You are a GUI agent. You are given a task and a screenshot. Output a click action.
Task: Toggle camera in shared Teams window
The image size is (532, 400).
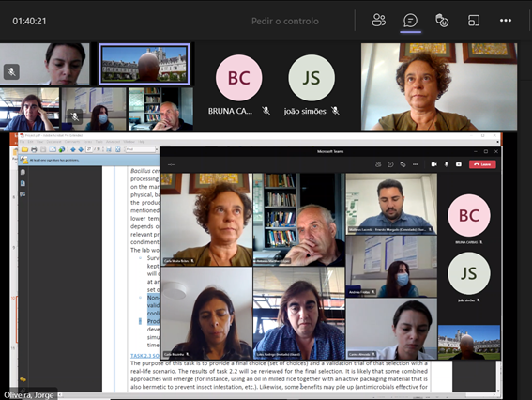[x=433, y=164]
